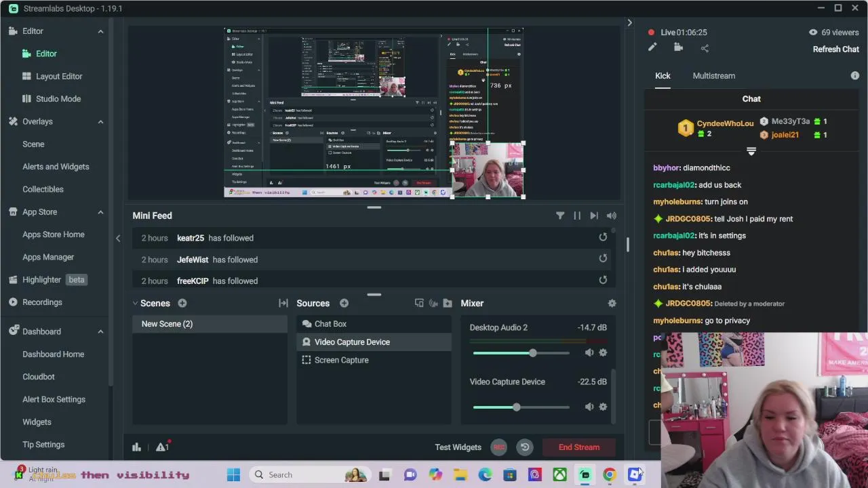
Task: Open scene transitions icon in Scenes header
Action: tap(283, 304)
